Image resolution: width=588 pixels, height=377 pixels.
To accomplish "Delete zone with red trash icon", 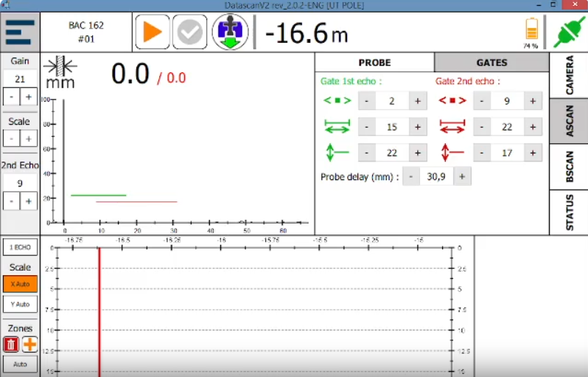I will point(11,344).
